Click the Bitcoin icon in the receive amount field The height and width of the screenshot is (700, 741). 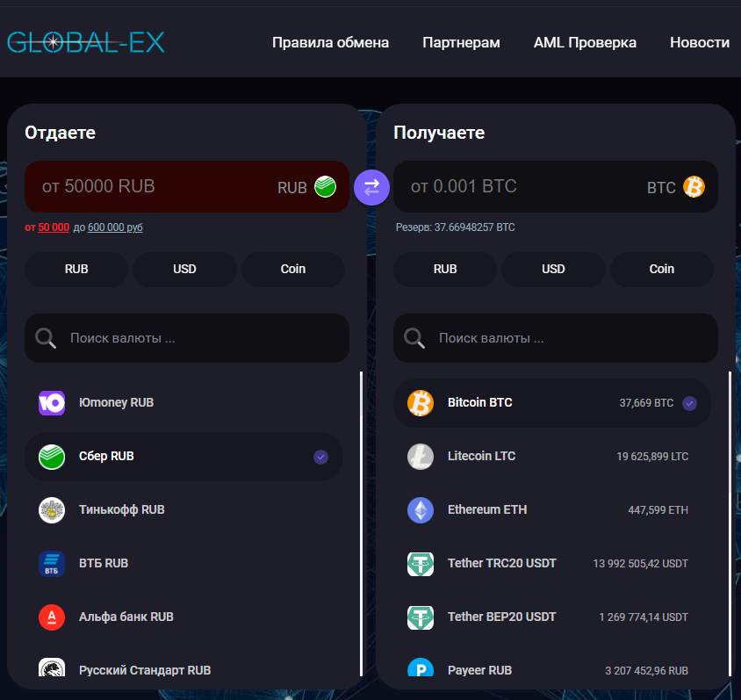(694, 187)
